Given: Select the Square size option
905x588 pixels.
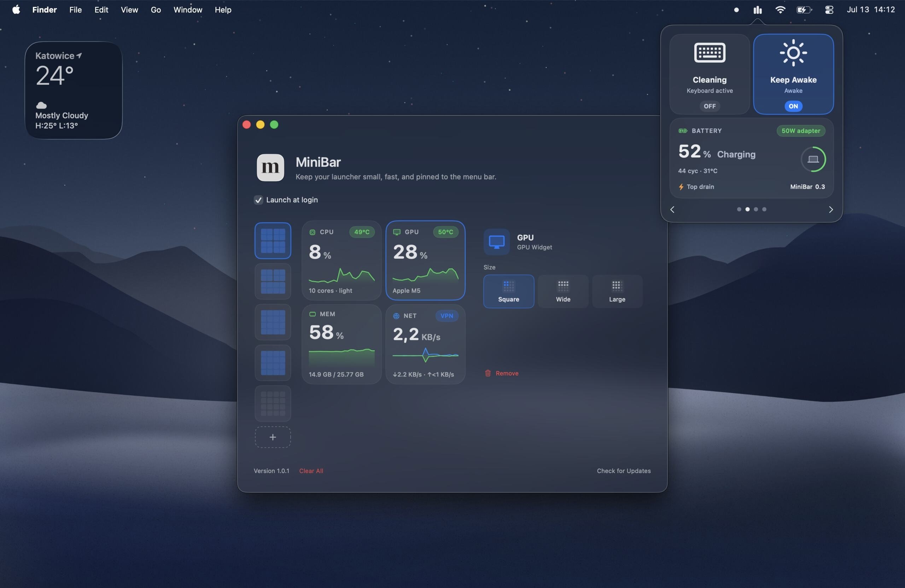Looking at the screenshot, I should point(508,291).
